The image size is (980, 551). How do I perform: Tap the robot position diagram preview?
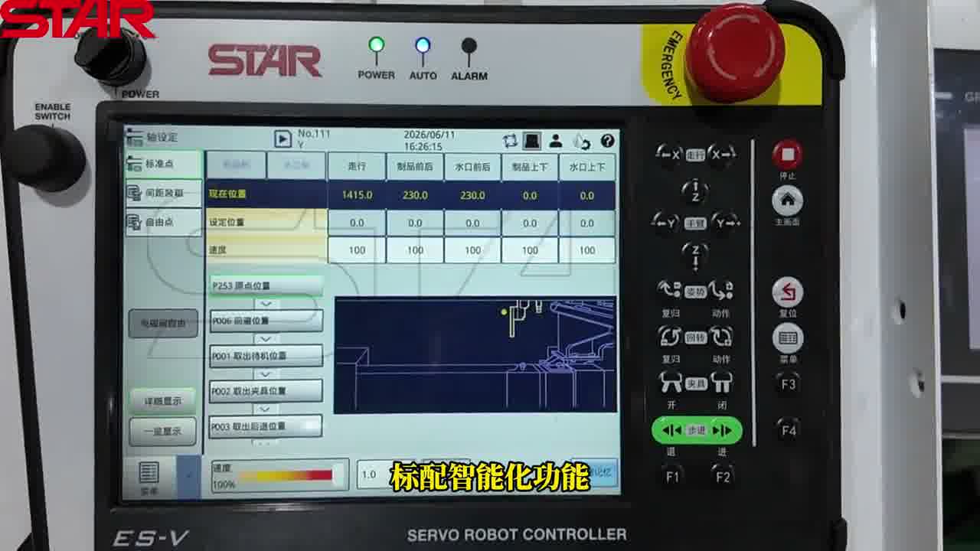click(475, 355)
